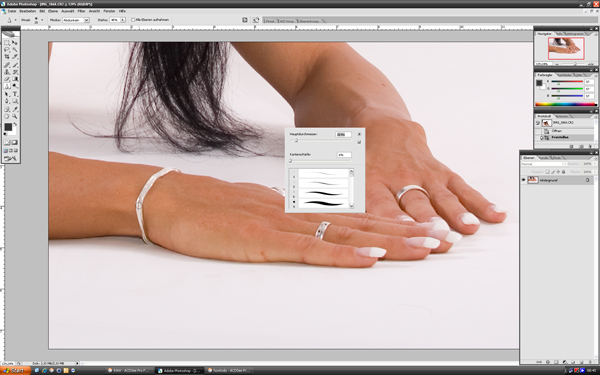
Task: Open the brush popup flyout menu arrow
Action: tap(359, 134)
